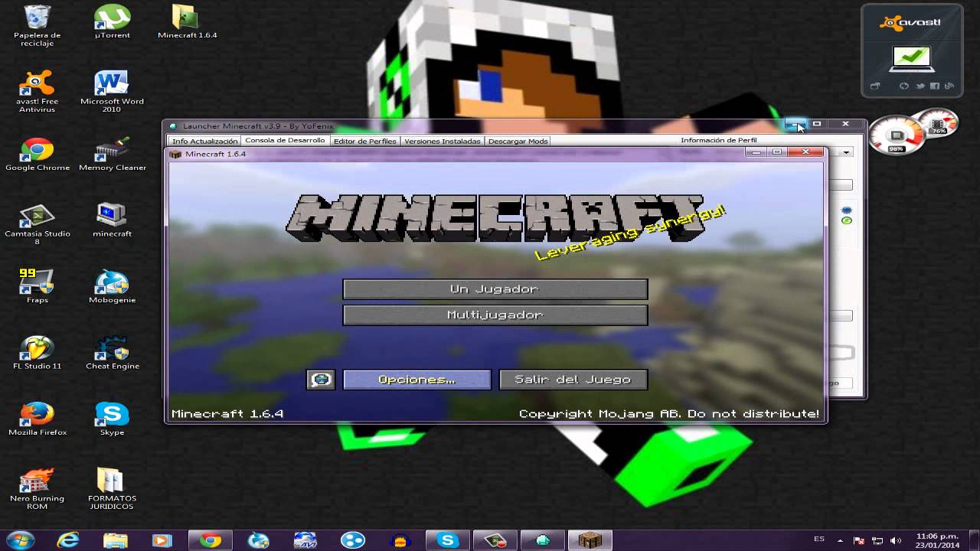Open Memory Cleaner desktop shortcut
The height and width of the screenshot is (551, 980).
112,155
